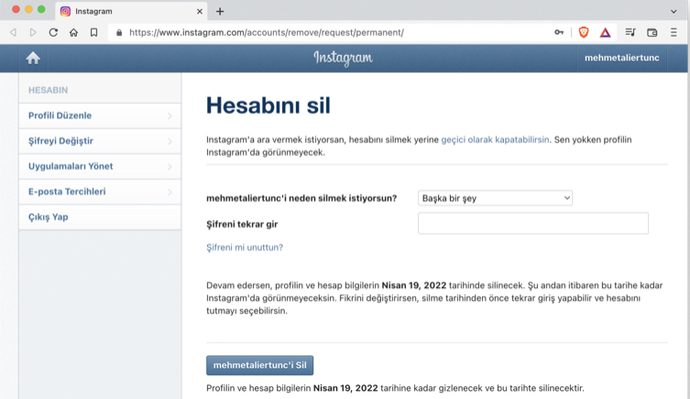Open the playlist media icon
This screenshot has width=690, height=399.
pyautogui.click(x=630, y=32)
